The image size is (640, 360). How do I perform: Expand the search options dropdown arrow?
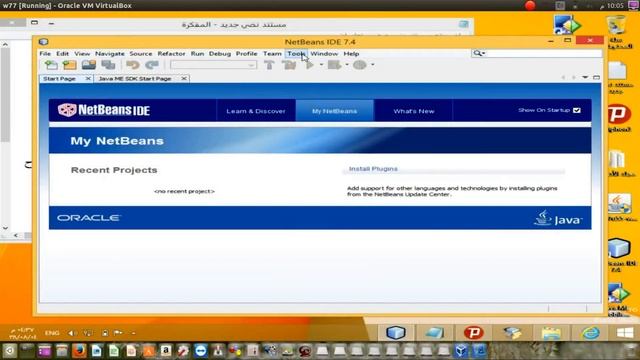click(x=483, y=53)
